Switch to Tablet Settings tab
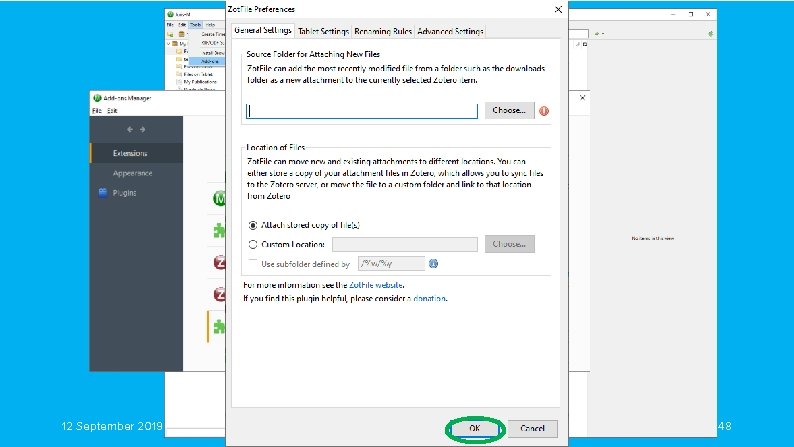The image size is (794, 447). click(x=323, y=31)
